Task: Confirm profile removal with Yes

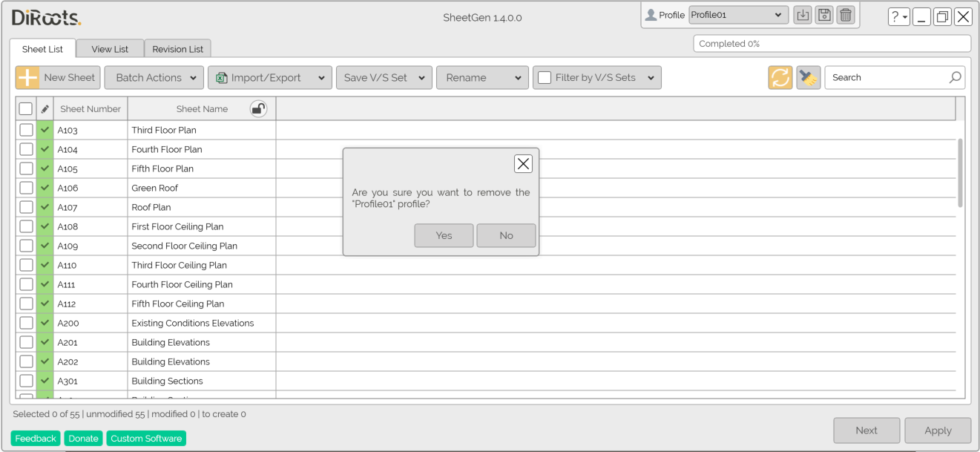Action: tap(444, 235)
